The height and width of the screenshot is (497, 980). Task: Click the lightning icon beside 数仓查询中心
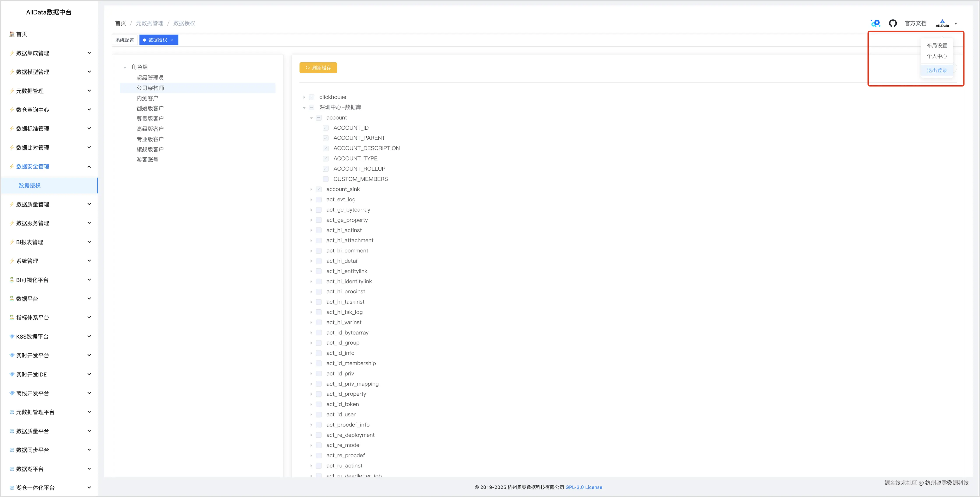pos(12,110)
